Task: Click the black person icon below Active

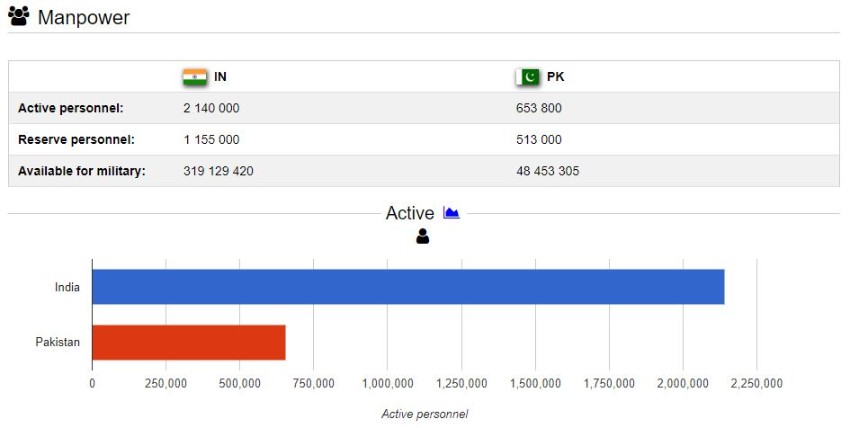Action: pyautogui.click(x=422, y=236)
